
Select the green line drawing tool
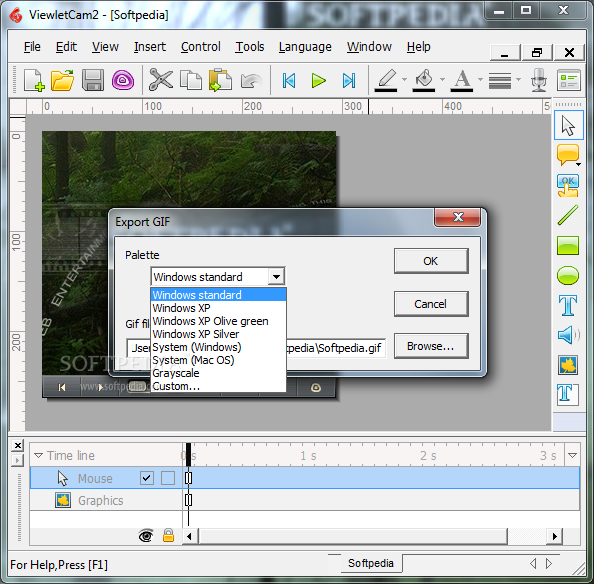(568, 215)
